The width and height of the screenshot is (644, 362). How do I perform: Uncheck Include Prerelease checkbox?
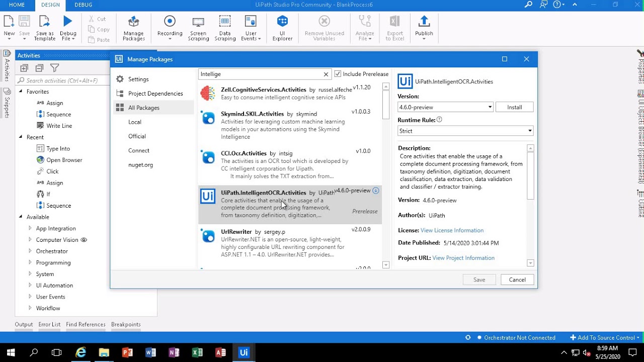(x=338, y=74)
